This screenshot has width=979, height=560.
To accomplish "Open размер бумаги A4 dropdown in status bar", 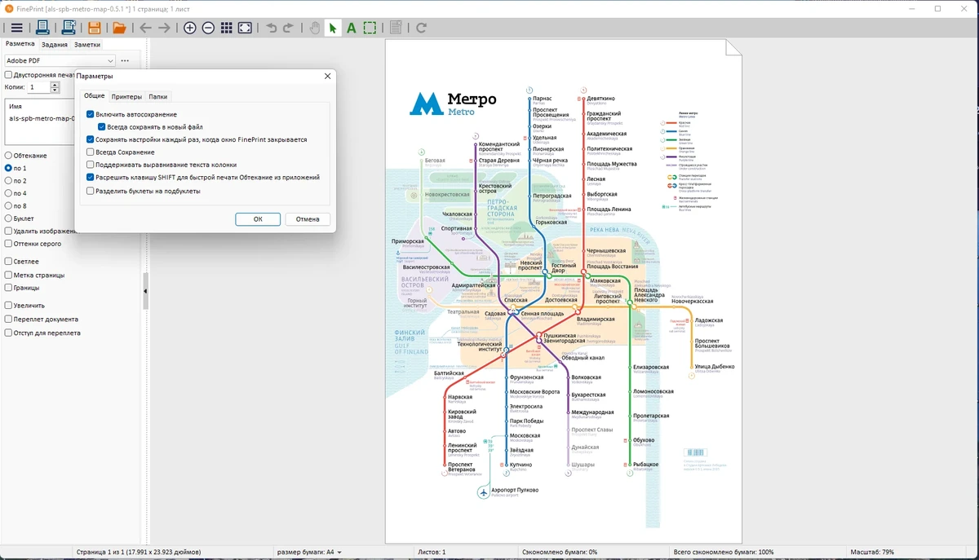I will pos(309,552).
